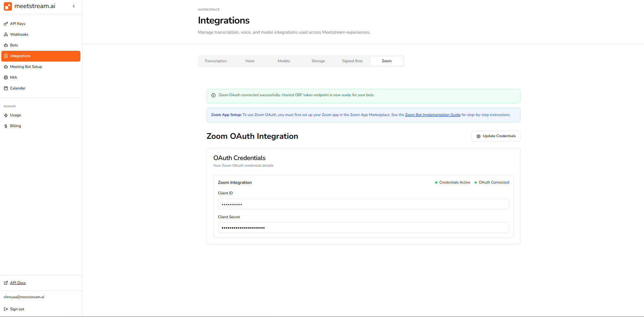Screen dimensions: 644x317
Task: Open the Bots section
Action: tap(41, 45)
